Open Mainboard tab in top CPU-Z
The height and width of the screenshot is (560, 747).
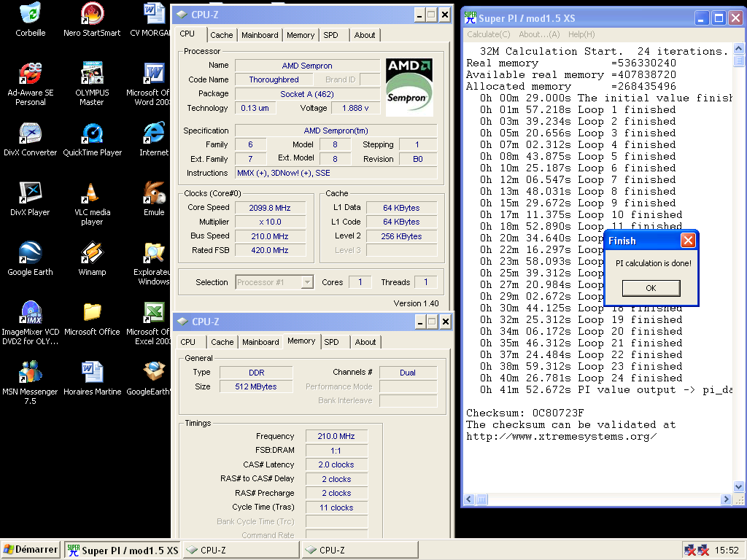[260, 35]
